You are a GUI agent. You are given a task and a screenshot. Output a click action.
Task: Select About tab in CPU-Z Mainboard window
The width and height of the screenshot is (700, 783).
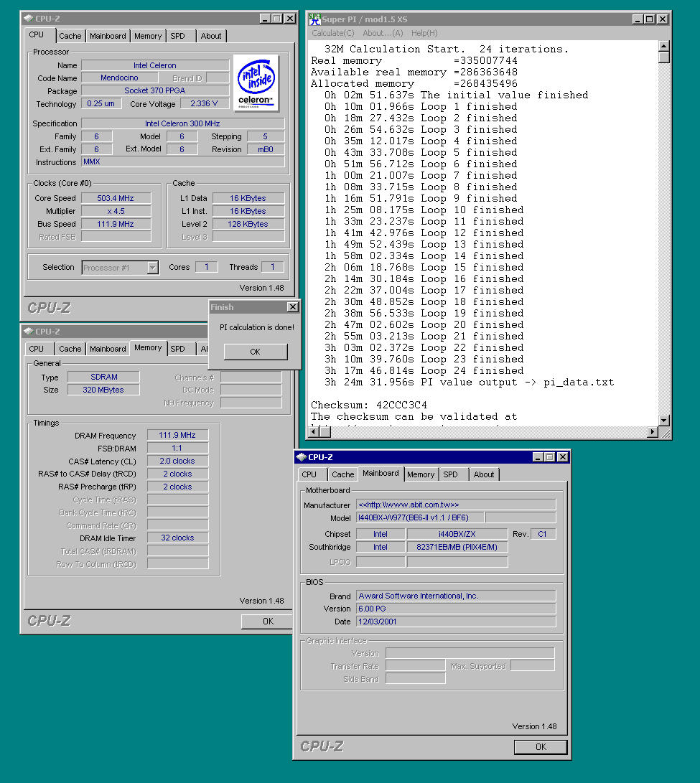pos(484,474)
